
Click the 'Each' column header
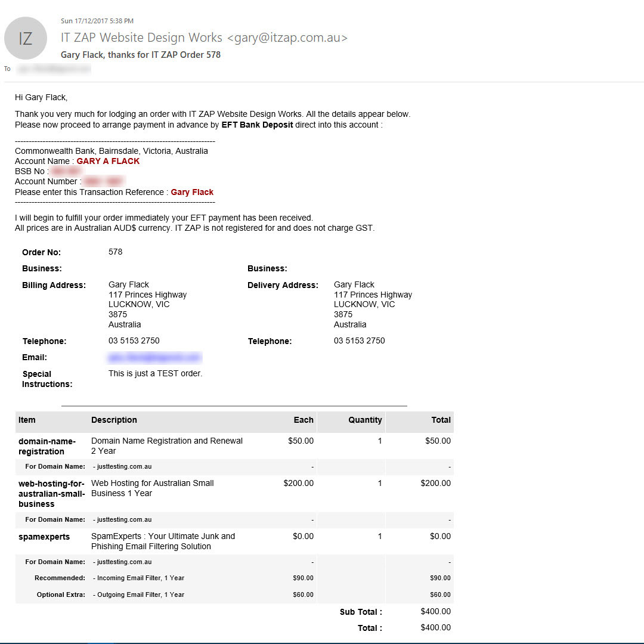(304, 420)
